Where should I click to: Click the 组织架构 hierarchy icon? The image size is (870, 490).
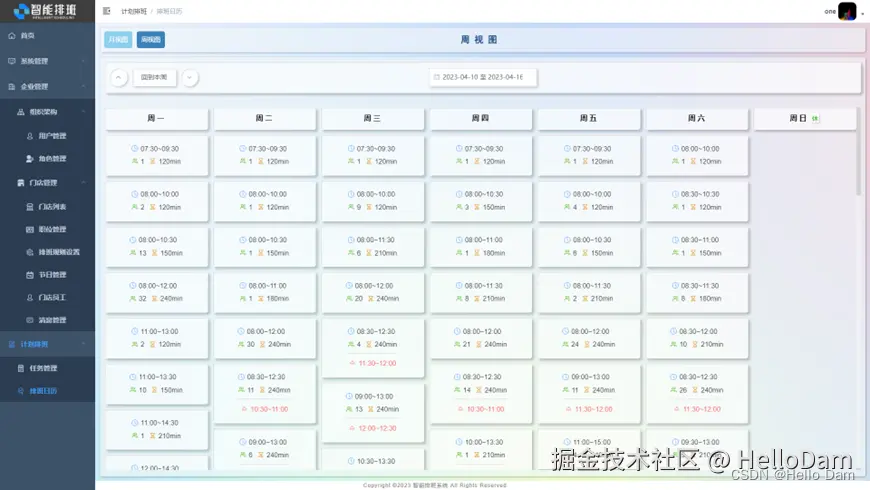point(21,112)
